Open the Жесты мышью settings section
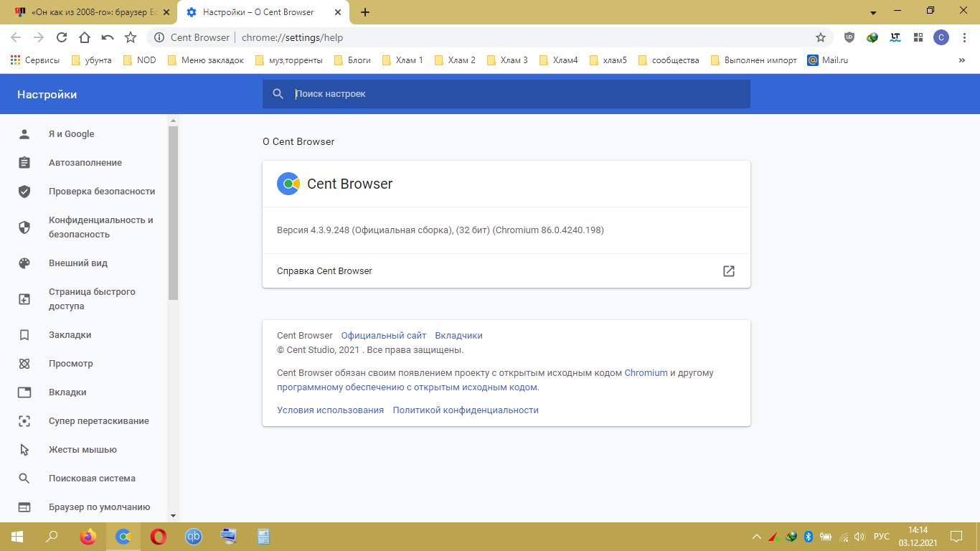Screen dimensions: 980x551 [84, 450]
